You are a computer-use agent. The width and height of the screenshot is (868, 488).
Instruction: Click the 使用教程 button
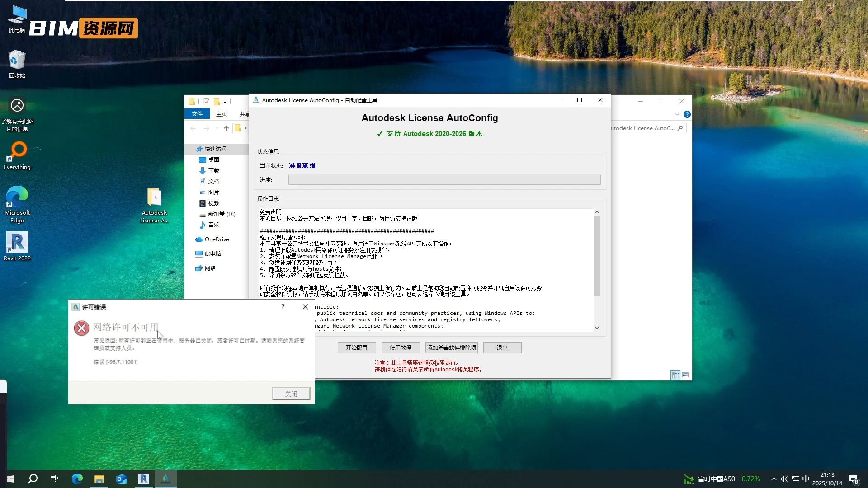(x=401, y=347)
